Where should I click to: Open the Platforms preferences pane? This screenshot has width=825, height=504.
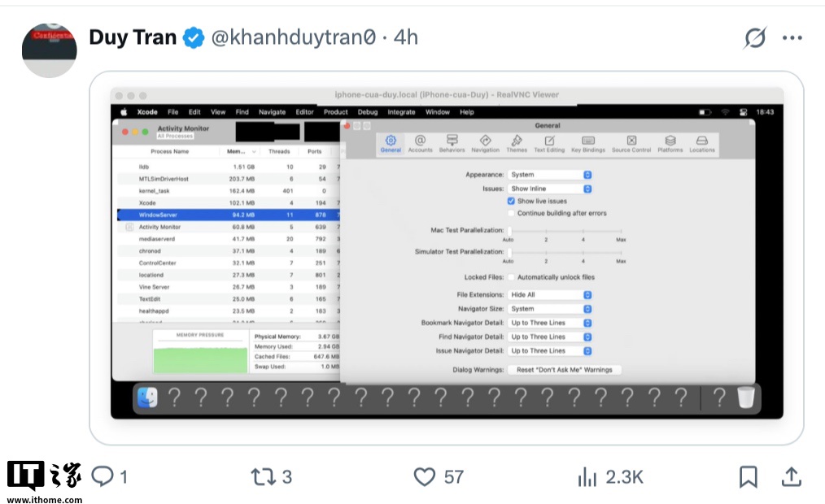coord(670,144)
